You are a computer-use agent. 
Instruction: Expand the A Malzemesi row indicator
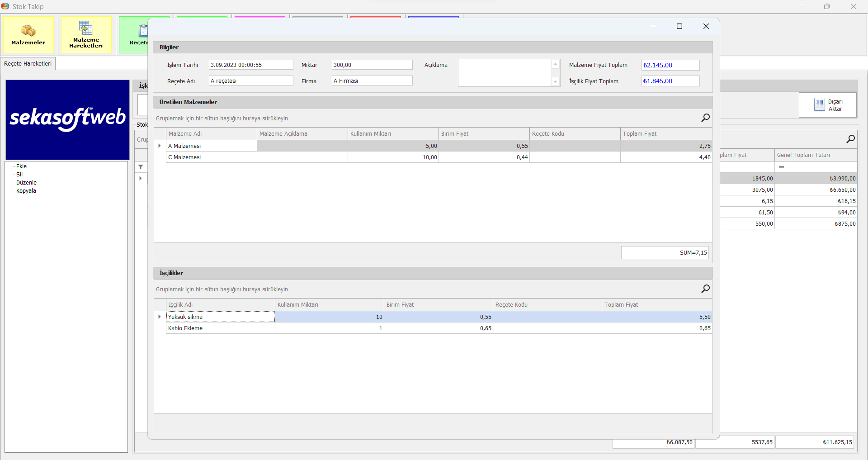(x=160, y=146)
